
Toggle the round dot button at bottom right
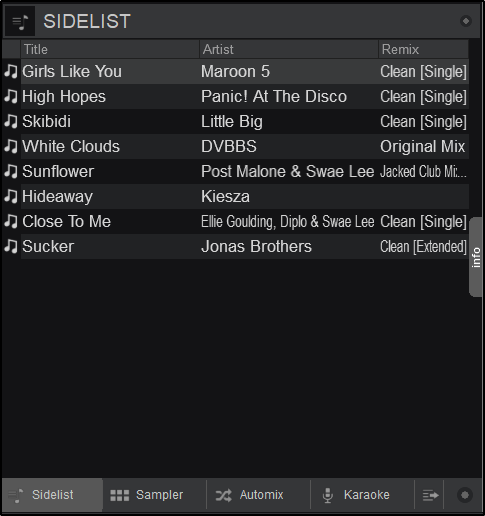(465, 495)
